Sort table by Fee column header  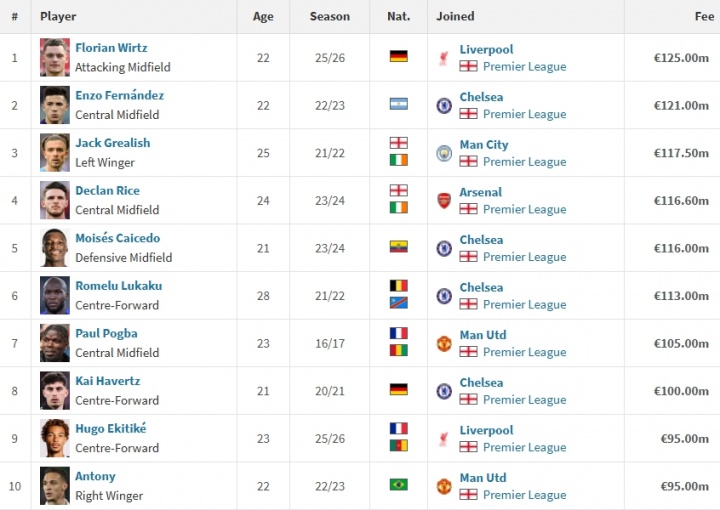tap(704, 16)
